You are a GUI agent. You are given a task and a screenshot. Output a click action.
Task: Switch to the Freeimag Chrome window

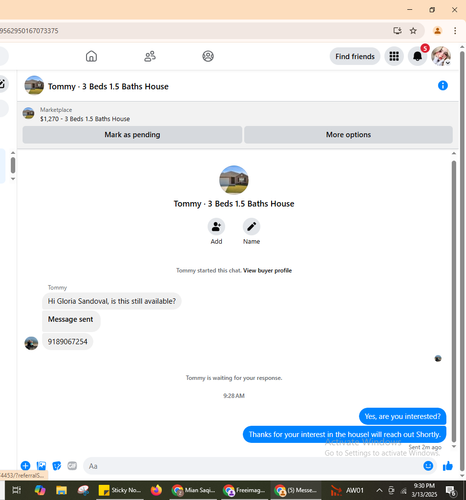point(244,490)
